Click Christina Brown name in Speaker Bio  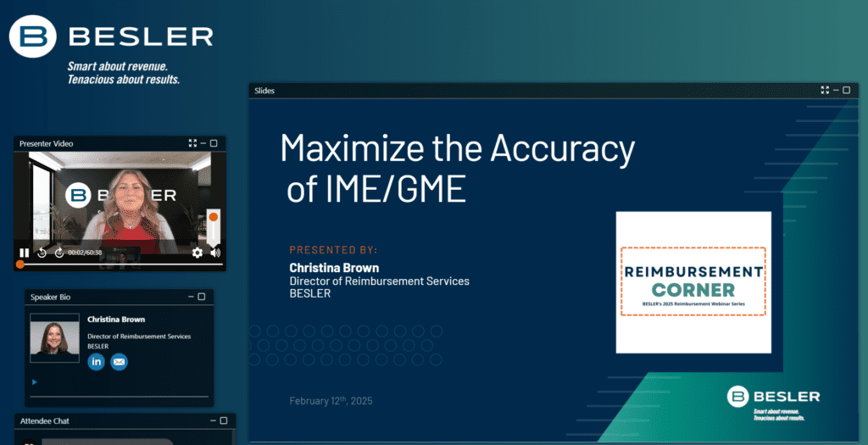coord(116,320)
